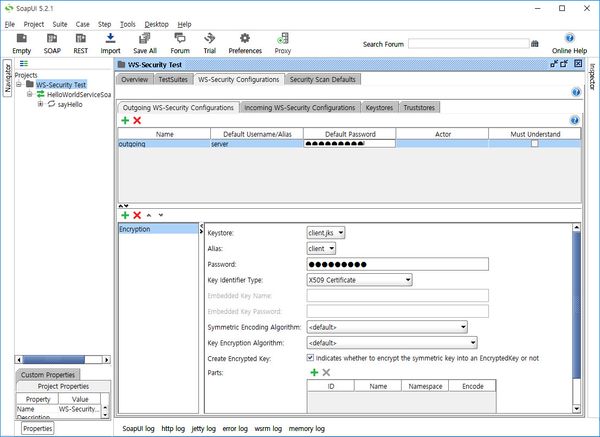Screen dimensions: 600x437
Task: Open the Symmetric Encoding Algorithm dropdown
Action: coord(387,326)
